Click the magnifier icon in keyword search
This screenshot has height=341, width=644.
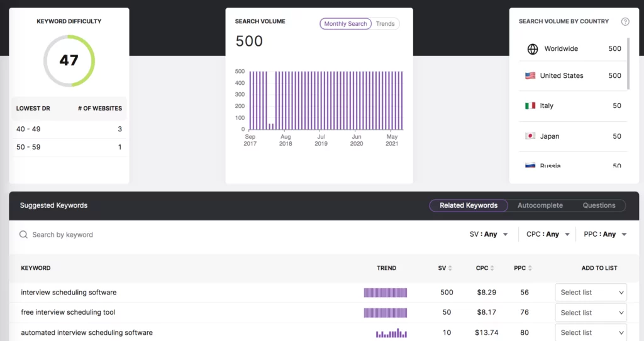coord(23,235)
